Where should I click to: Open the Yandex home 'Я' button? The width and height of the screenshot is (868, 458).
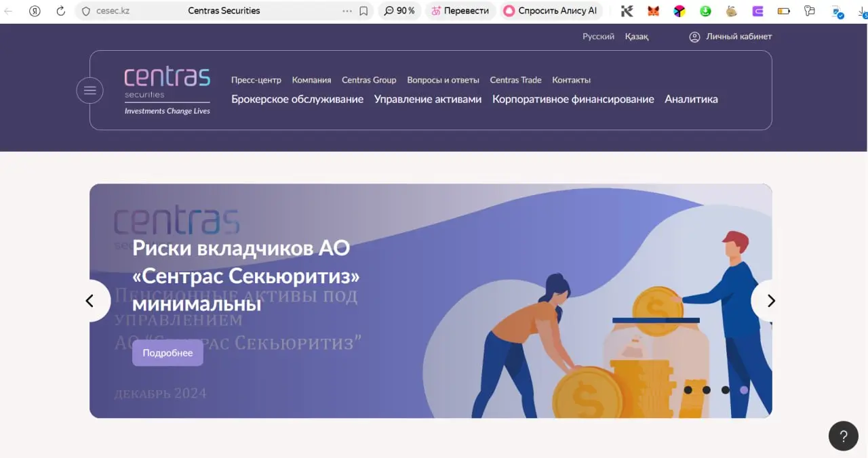point(35,11)
